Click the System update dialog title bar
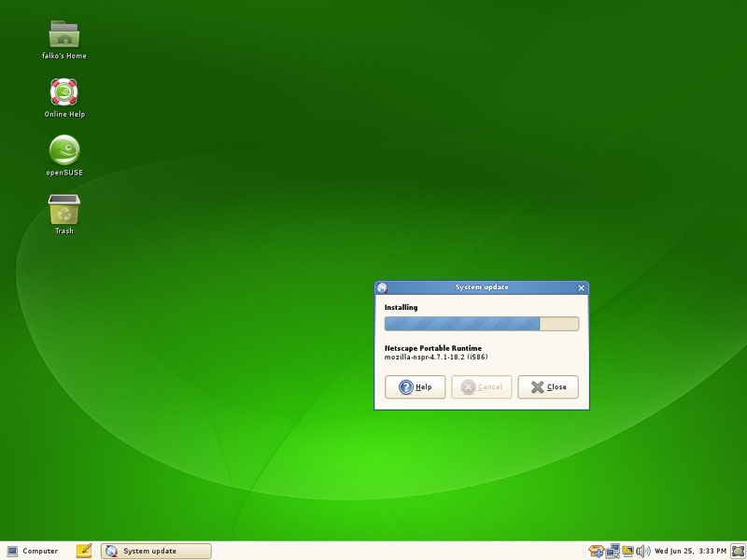Screen dimensions: 747x560 pyautogui.click(x=482, y=287)
